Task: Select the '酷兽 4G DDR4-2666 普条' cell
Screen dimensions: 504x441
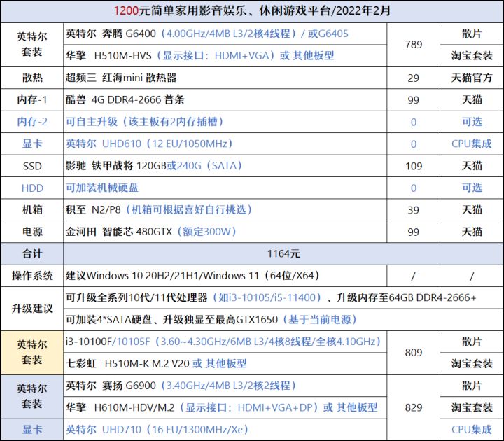Action: point(225,100)
